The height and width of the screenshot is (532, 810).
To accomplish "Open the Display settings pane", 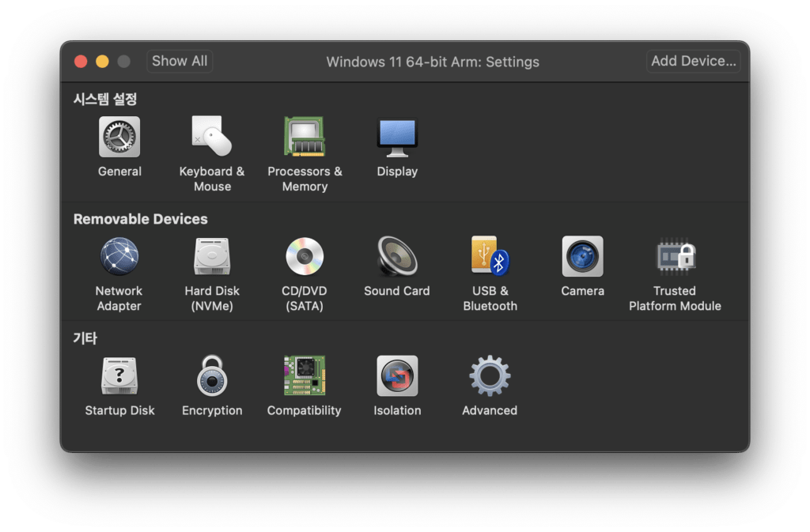I will point(397,138).
